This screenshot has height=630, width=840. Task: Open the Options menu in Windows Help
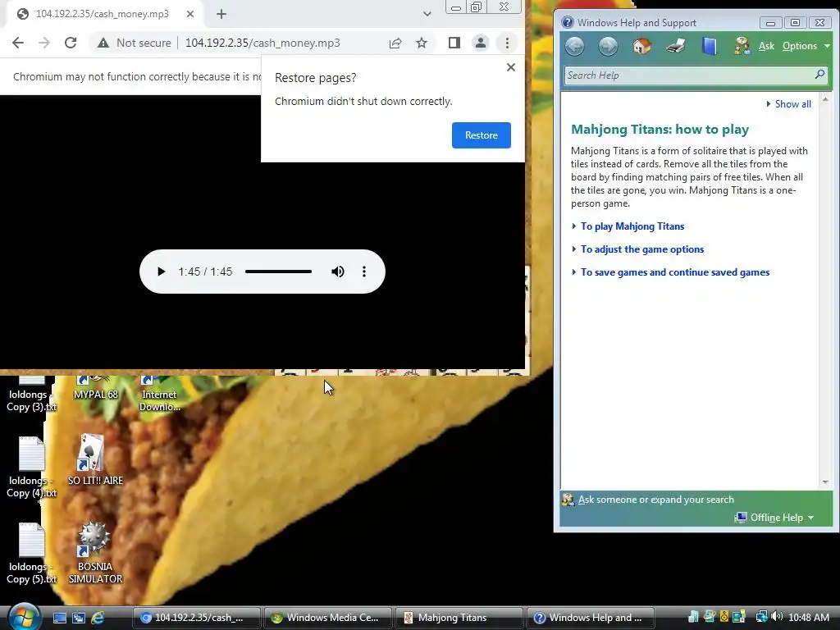[x=806, y=46]
